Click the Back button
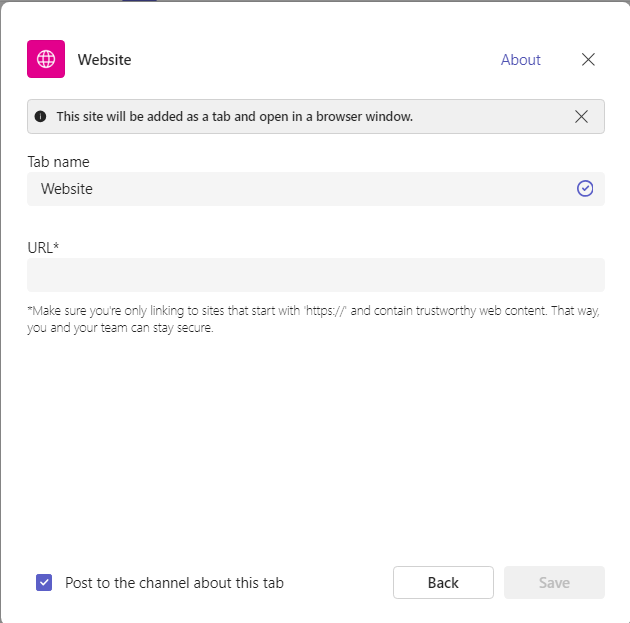The image size is (630, 623). 443,582
